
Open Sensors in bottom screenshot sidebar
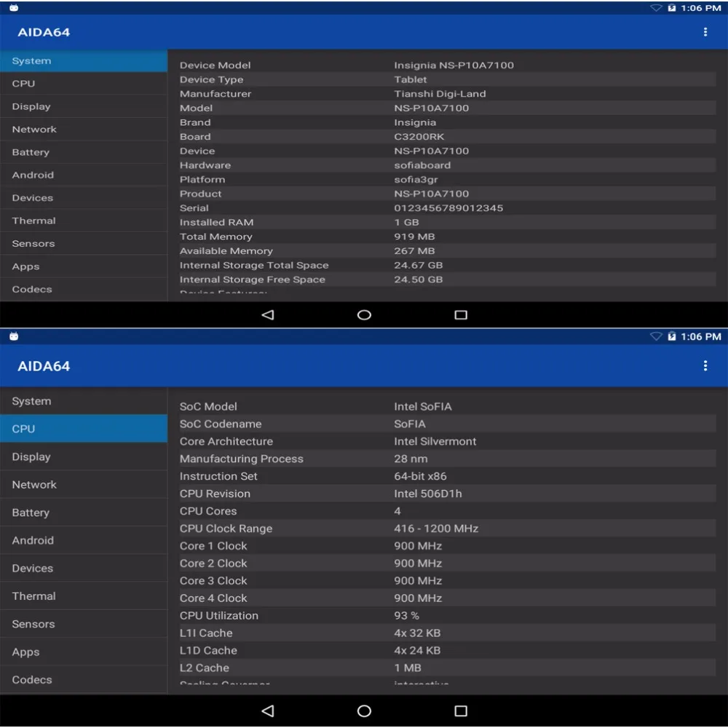[84, 624]
